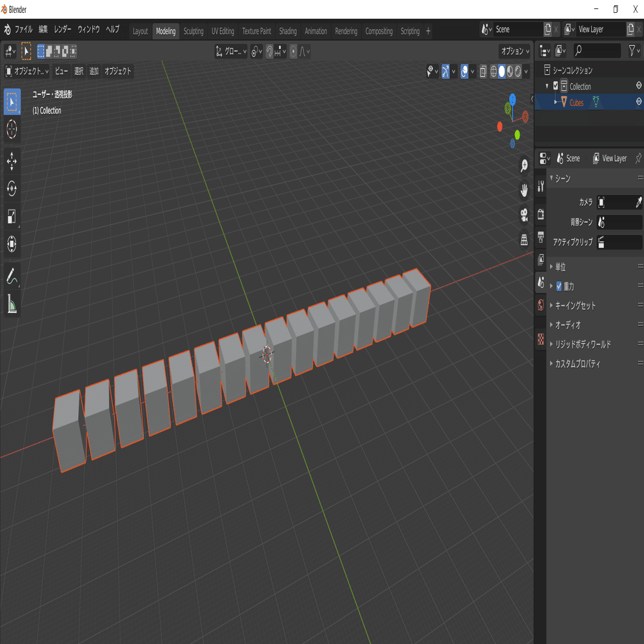Open the Render properties tab
This screenshot has height=644, width=644.
point(541,214)
